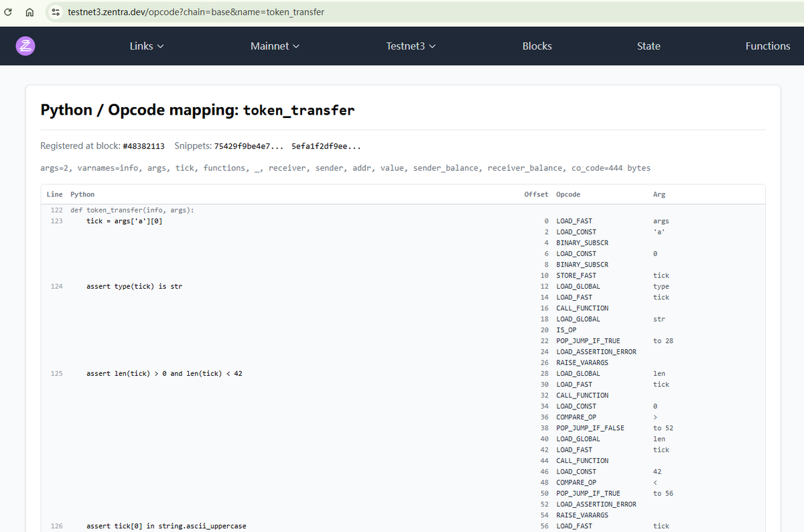804x532 pixels.
Task: Open the Functions nav item
Action: pyautogui.click(x=768, y=46)
